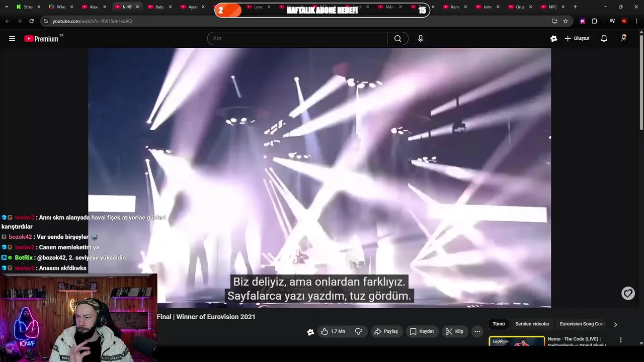Screen dimensions: 644x362
Task: Open media control playlist icon
Action: (612, 21)
